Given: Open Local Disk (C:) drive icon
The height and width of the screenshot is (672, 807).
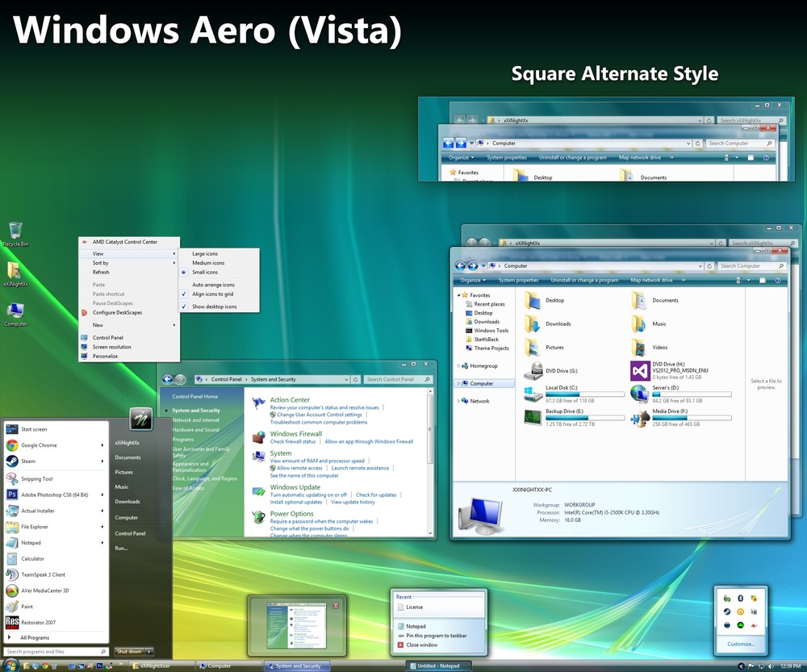Looking at the screenshot, I should [x=533, y=394].
